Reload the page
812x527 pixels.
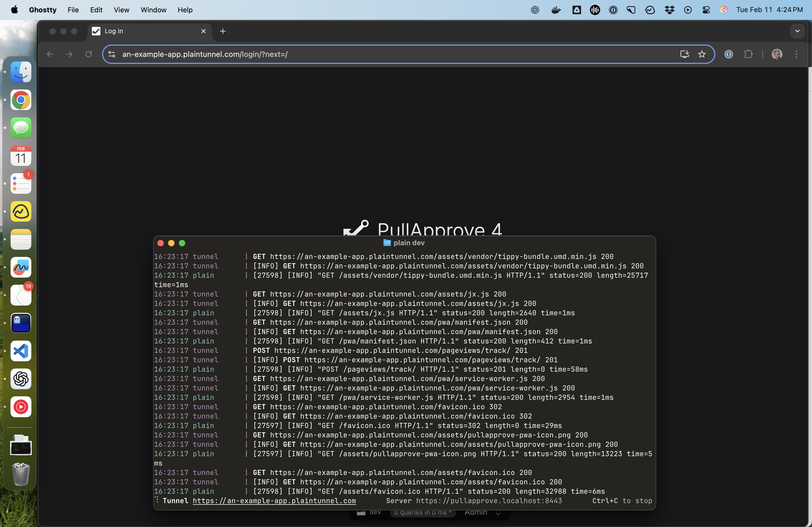88,54
